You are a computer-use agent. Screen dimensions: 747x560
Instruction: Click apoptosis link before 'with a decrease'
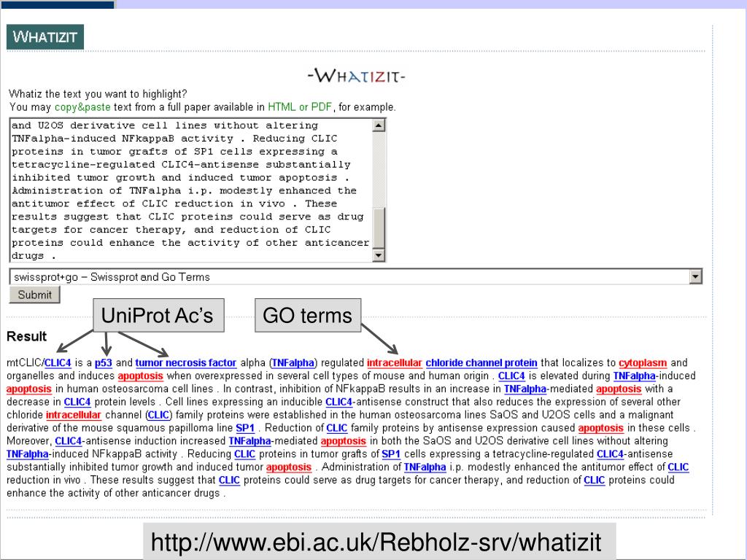point(619,389)
